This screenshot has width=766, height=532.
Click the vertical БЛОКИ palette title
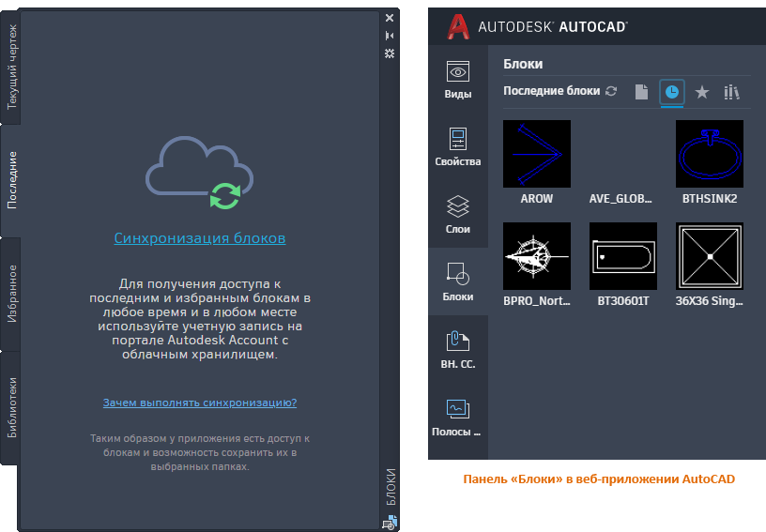tap(391, 487)
